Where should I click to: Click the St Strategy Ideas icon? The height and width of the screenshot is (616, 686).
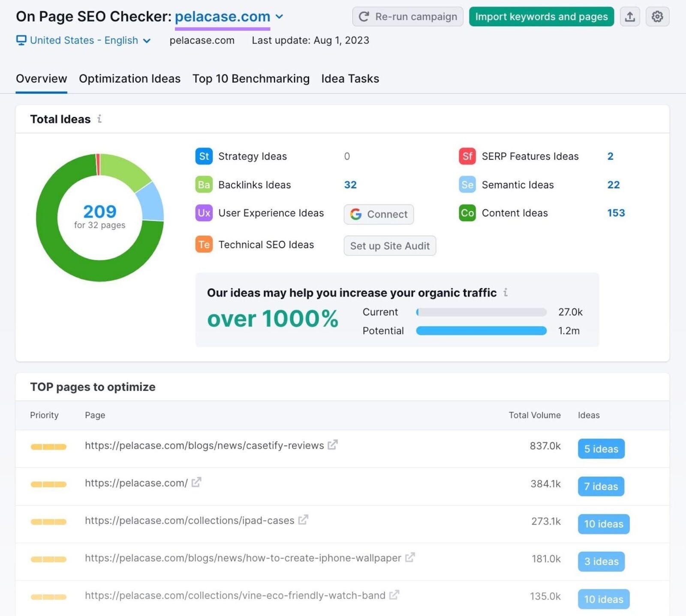click(x=204, y=156)
